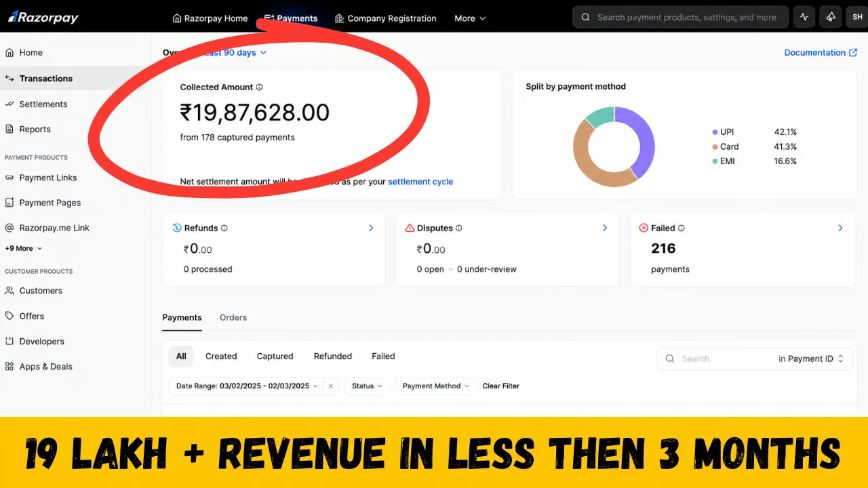Viewport: 868px width, 488px height.
Task: Select the All payments filter
Action: (x=181, y=357)
